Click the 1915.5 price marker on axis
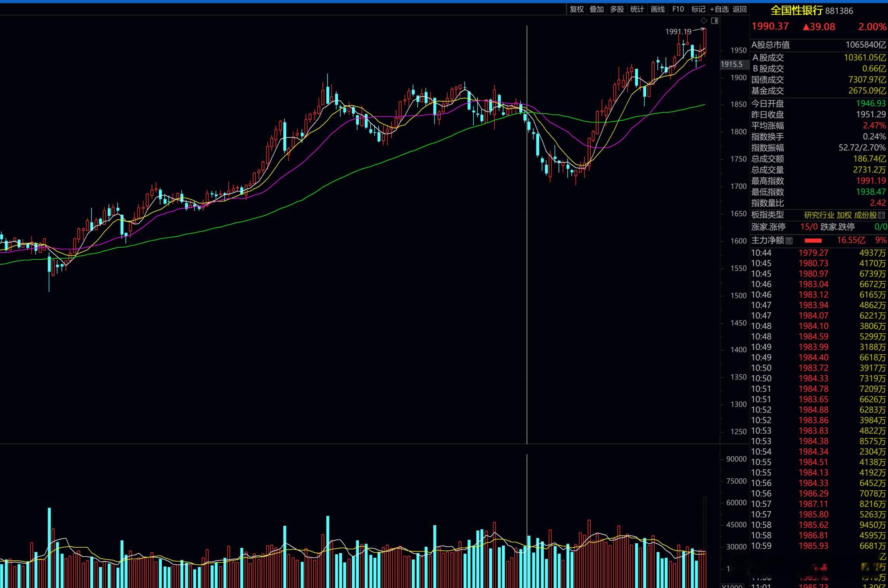 coord(731,64)
